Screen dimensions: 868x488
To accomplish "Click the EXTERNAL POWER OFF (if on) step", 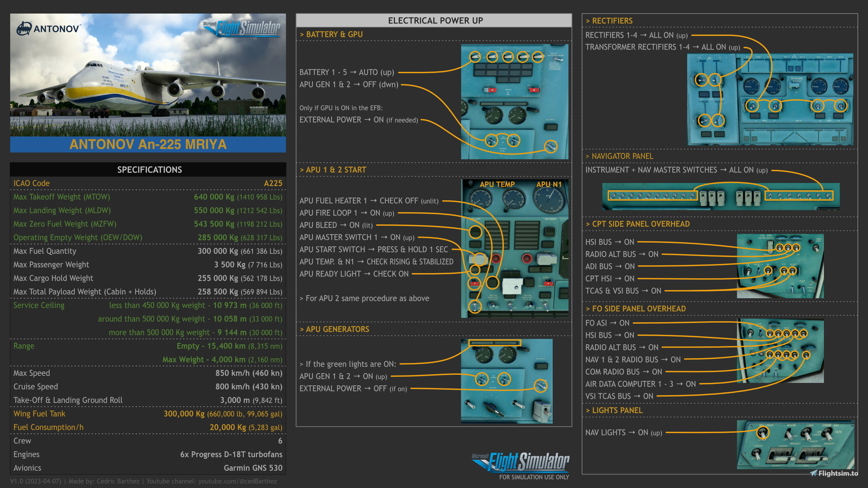I will tap(353, 388).
